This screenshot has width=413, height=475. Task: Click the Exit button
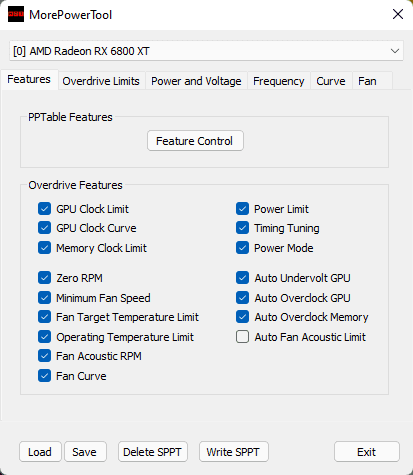[367, 452]
